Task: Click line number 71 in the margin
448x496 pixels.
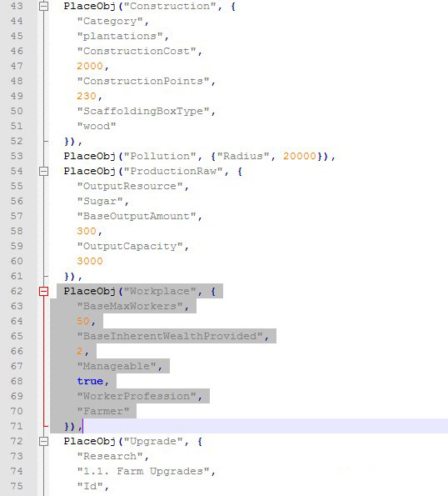Action: (x=17, y=427)
